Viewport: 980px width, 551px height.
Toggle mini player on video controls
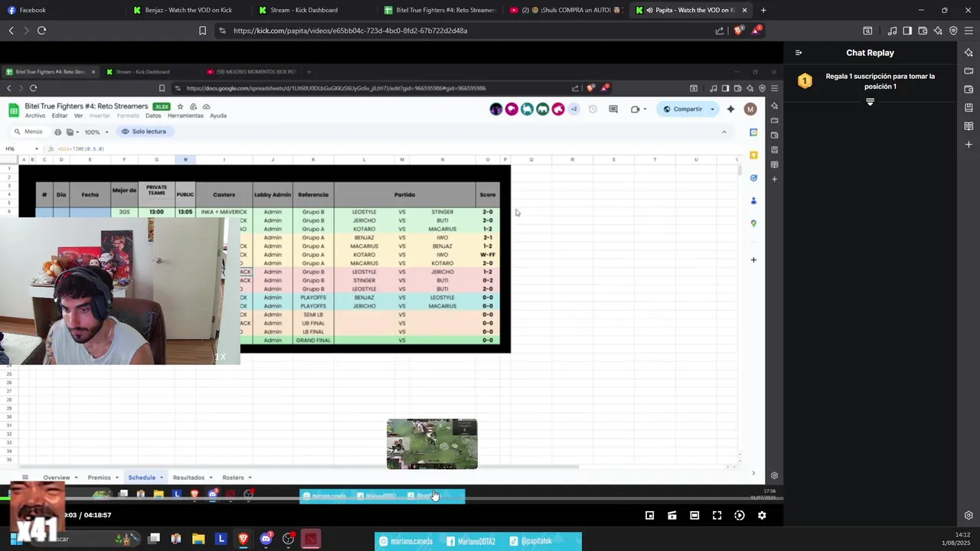tap(649, 516)
